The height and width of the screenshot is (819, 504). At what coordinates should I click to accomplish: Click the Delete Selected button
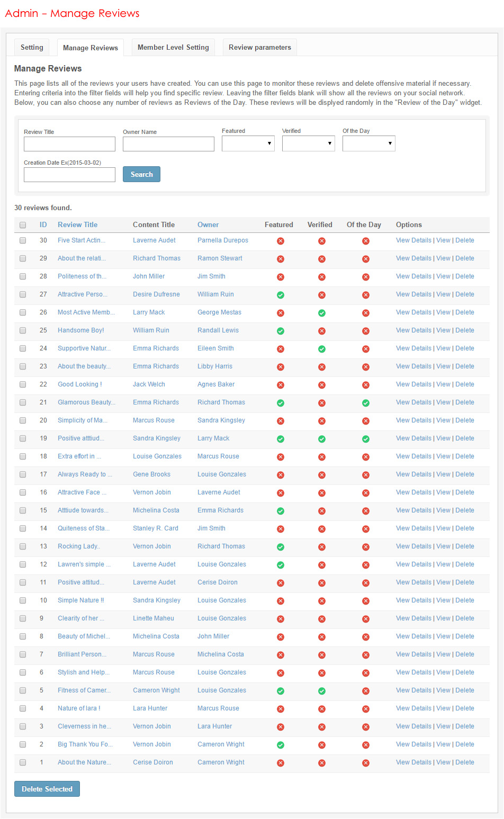(x=47, y=789)
